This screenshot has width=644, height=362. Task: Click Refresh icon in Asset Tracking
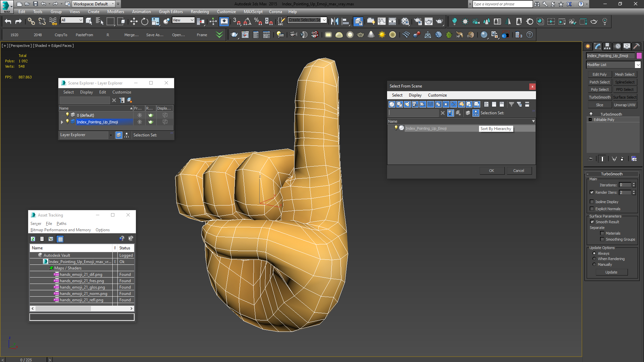[33, 239]
